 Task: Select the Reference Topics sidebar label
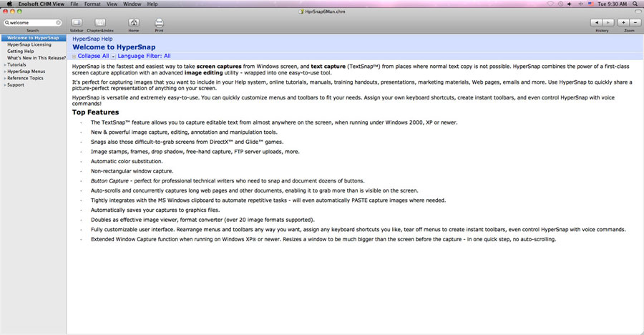[25, 78]
